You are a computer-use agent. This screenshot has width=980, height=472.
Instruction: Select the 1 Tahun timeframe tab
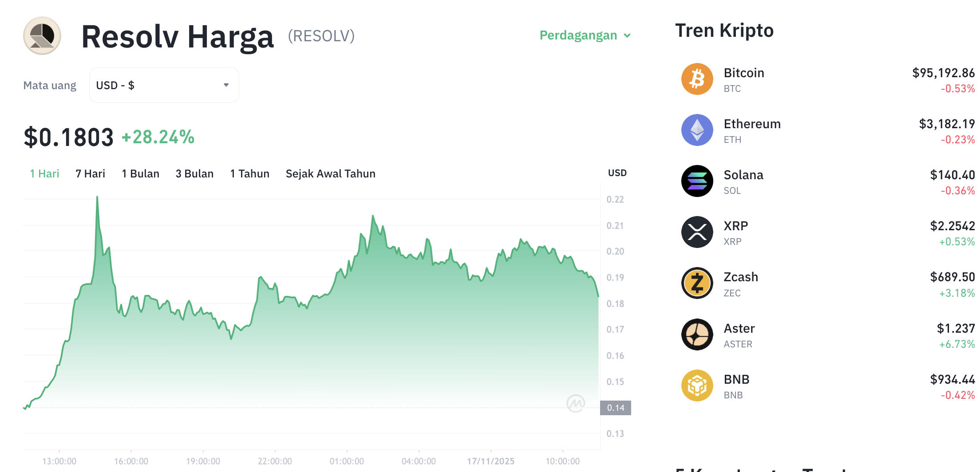249,173
